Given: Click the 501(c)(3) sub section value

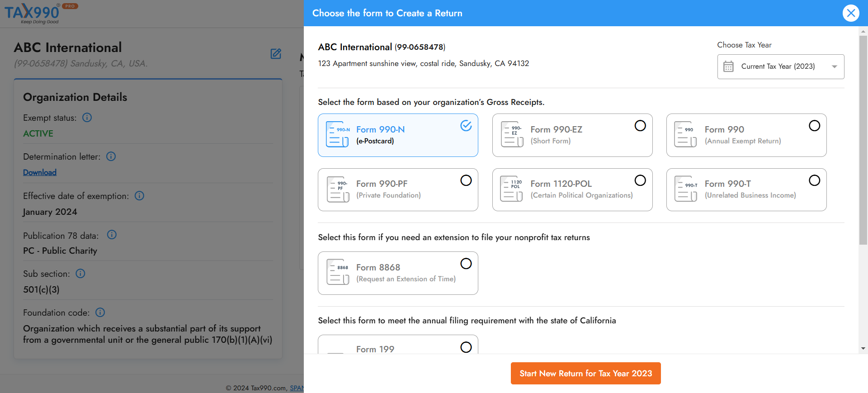Looking at the screenshot, I should [41, 289].
